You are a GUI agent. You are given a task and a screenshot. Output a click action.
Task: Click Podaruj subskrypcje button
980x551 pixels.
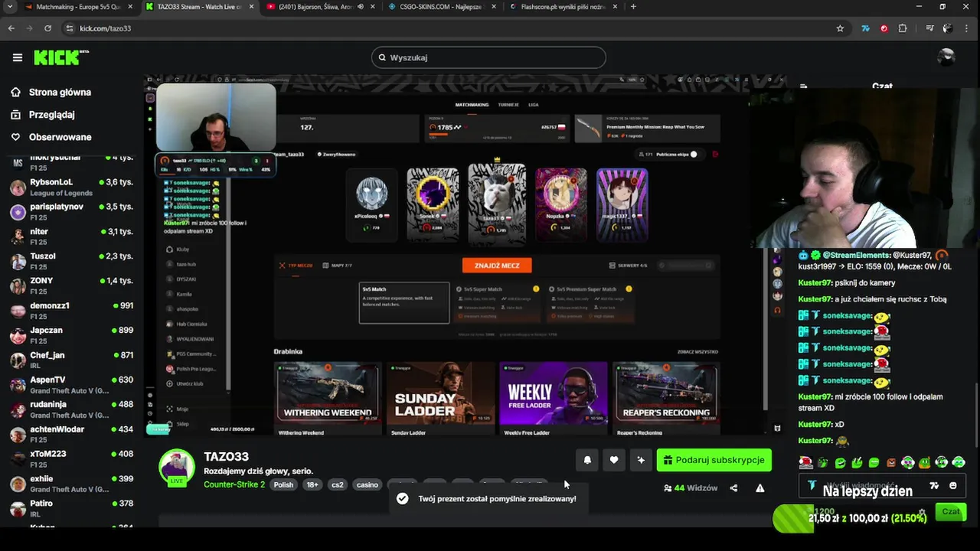714,460
